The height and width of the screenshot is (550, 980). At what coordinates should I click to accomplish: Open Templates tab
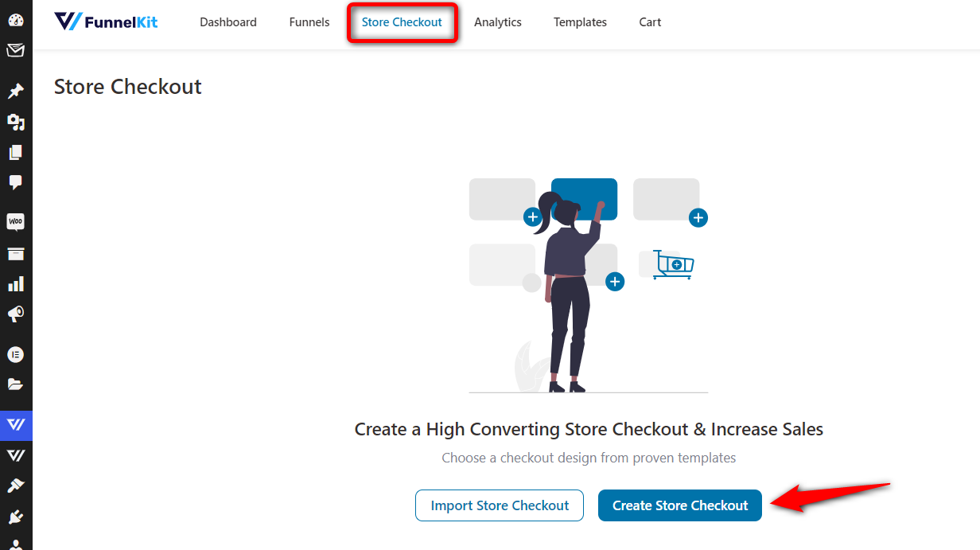click(580, 22)
